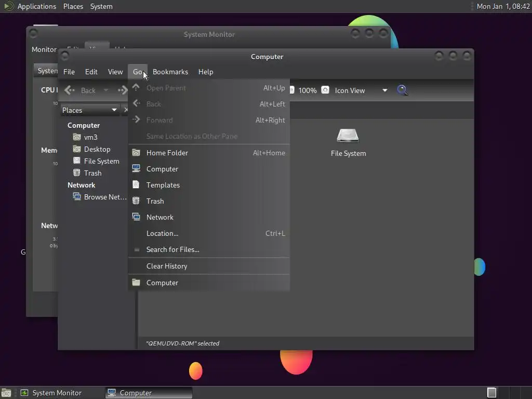
Task: Open the Places sidebar dropdown
Action: (x=89, y=110)
